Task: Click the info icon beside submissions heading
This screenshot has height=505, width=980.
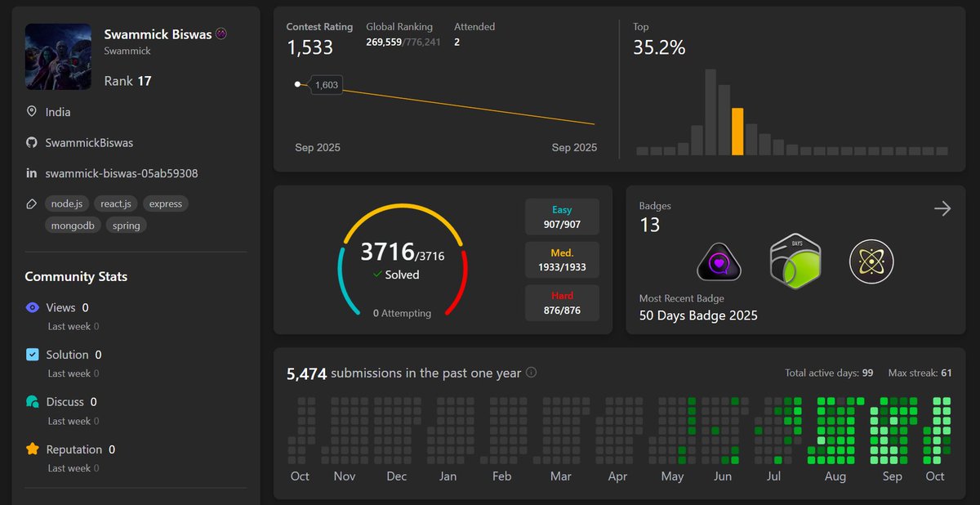Action: 531,373
